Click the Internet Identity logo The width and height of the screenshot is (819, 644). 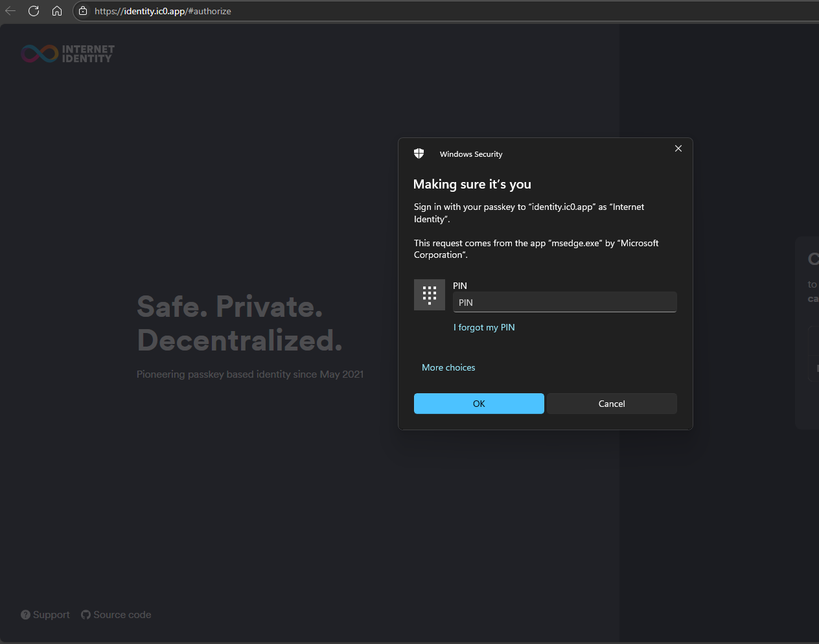(68, 53)
